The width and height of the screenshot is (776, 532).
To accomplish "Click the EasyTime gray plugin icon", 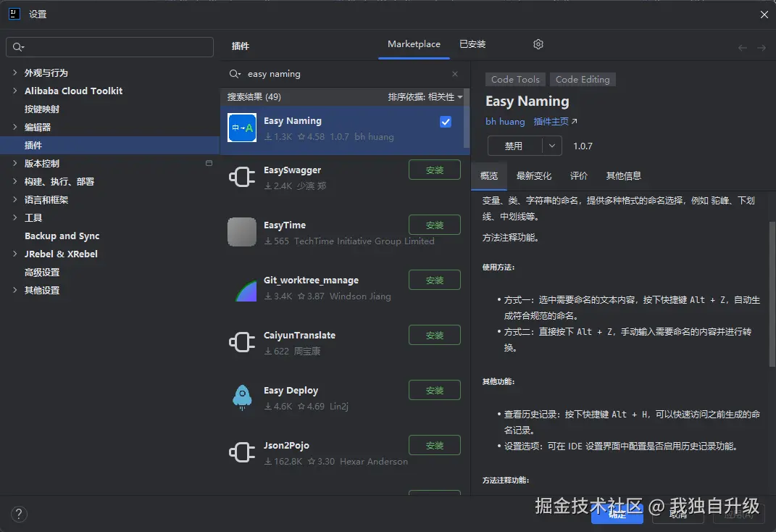I will (242, 232).
